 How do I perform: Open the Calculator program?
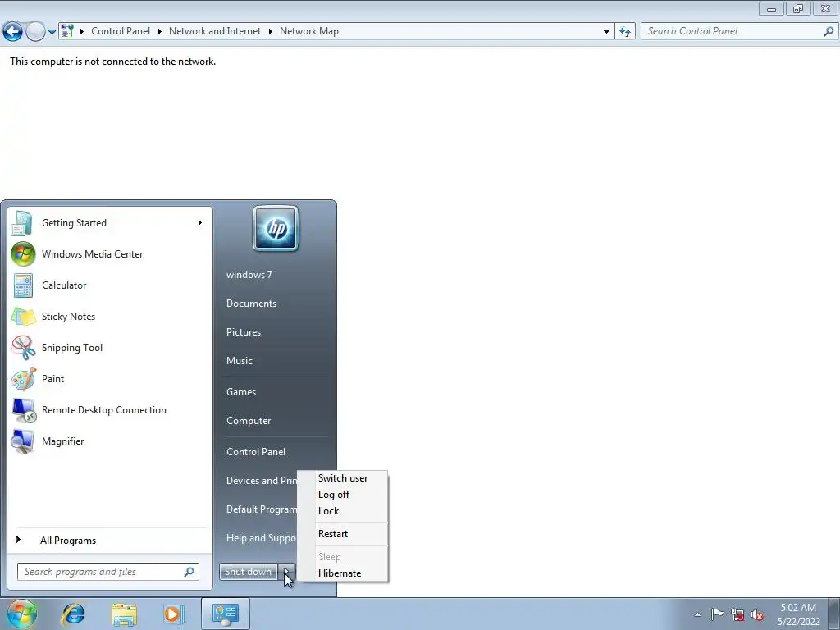click(x=110, y=285)
